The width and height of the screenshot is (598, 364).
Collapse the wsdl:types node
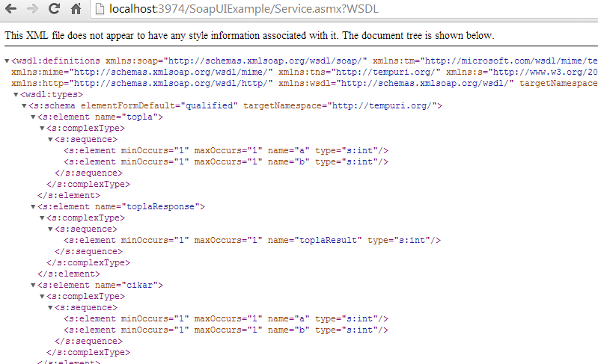tap(16, 95)
